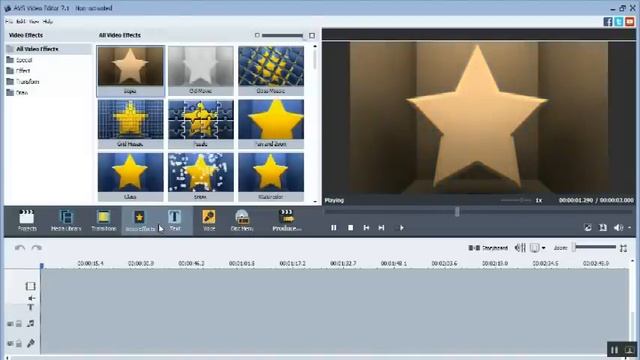This screenshot has height=360, width=640.
Task: Select the video effects track icon
Action: tap(30, 286)
